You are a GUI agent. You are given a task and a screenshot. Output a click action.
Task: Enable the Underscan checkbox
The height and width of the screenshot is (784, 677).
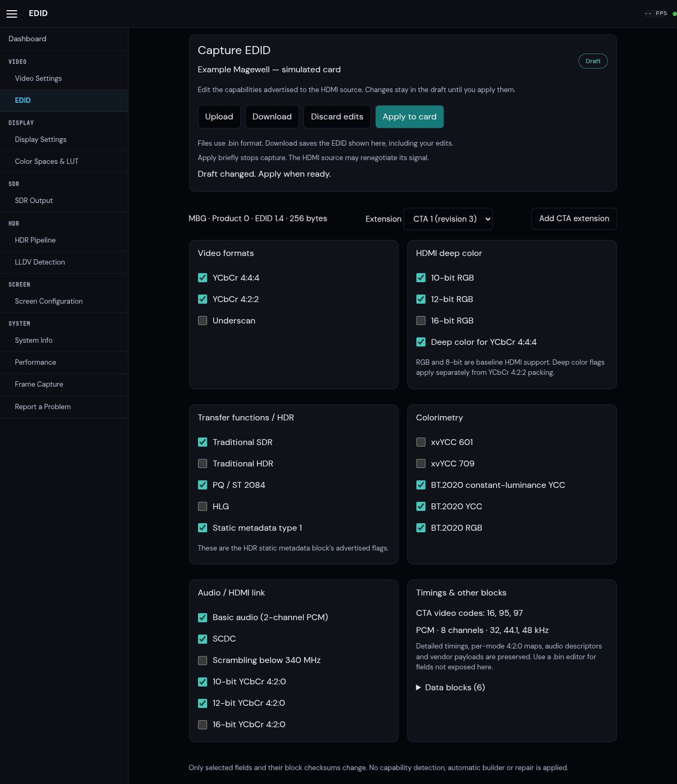coord(202,321)
